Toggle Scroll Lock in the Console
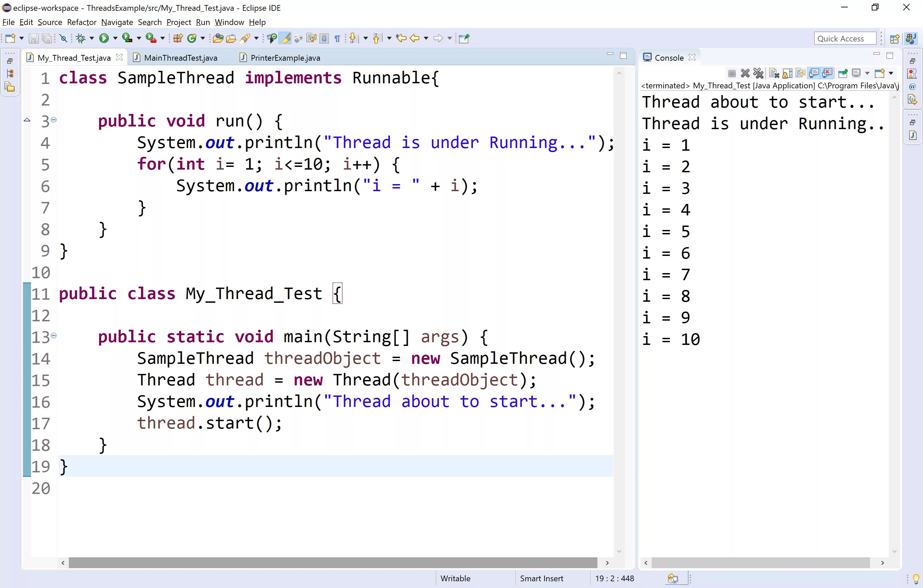This screenshot has width=923, height=588. click(x=787, y=73)
